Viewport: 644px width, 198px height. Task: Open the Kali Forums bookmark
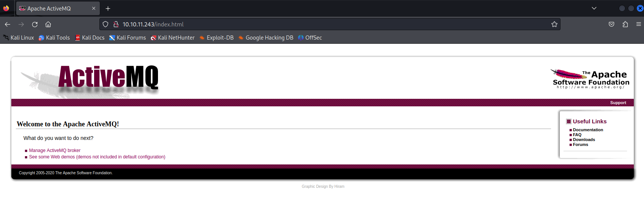(x=127, y=38)
